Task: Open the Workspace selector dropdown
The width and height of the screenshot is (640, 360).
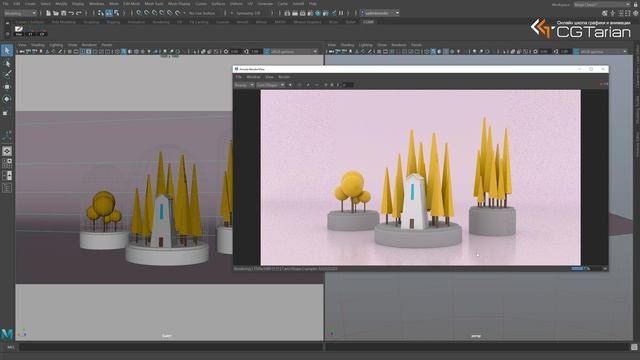Action: pyautogui.click(x=602, y=4)
